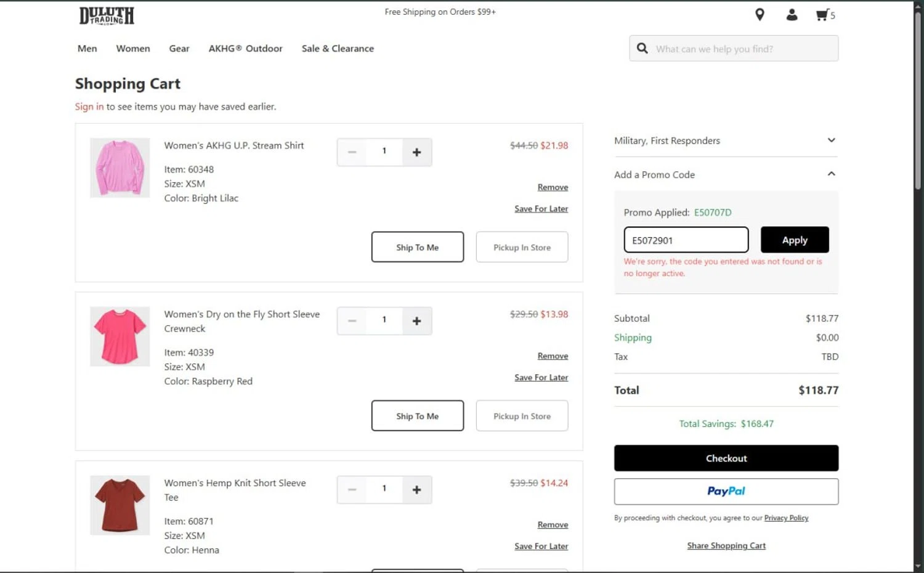This screenshot has width=924, height=573.
Task: Collapse the Add a Promo Code section
Action: click(x=726, y=174)
